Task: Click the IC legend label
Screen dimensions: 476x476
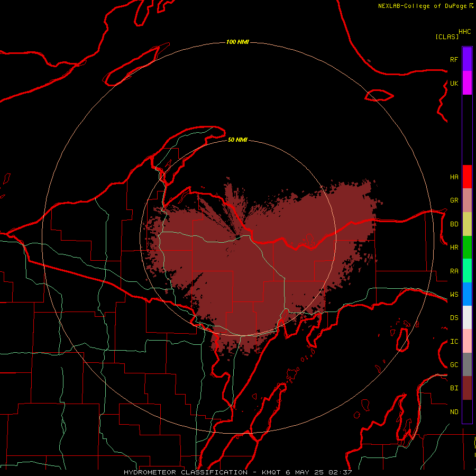Action: [454, 342]
